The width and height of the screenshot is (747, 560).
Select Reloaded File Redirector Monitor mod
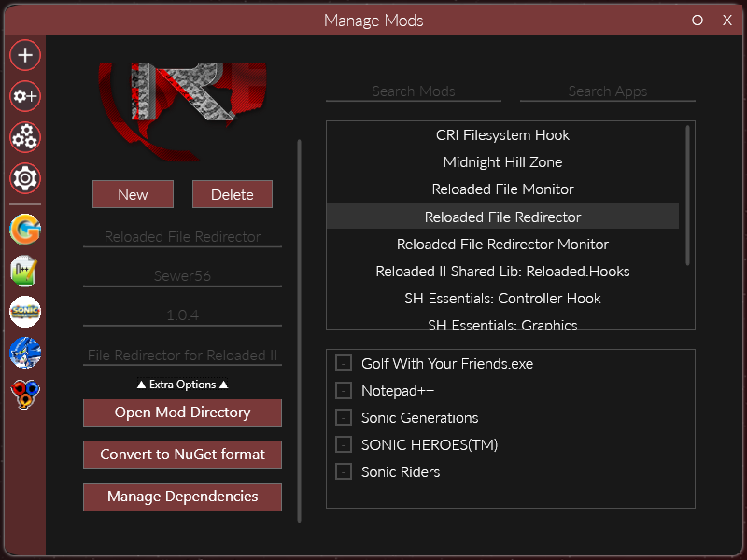502,245
